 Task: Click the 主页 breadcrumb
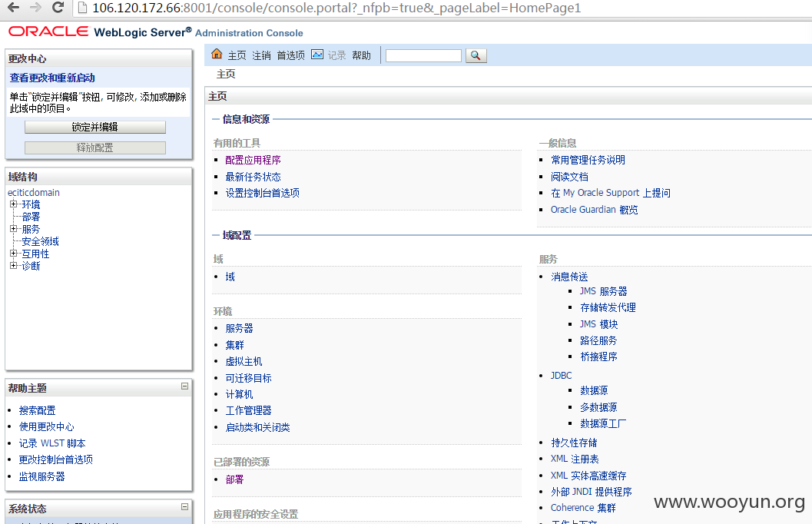(x=226, y=74)
